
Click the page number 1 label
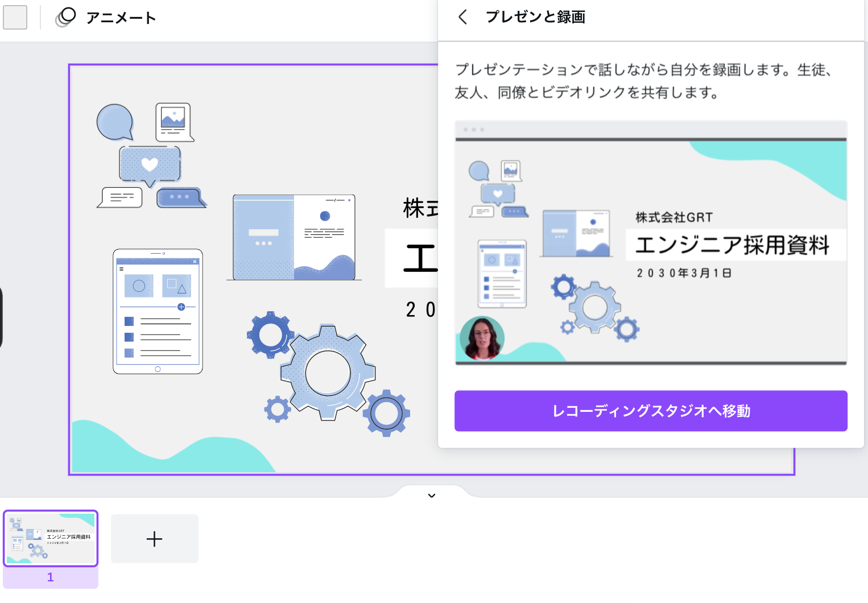(x=51, y=577)
